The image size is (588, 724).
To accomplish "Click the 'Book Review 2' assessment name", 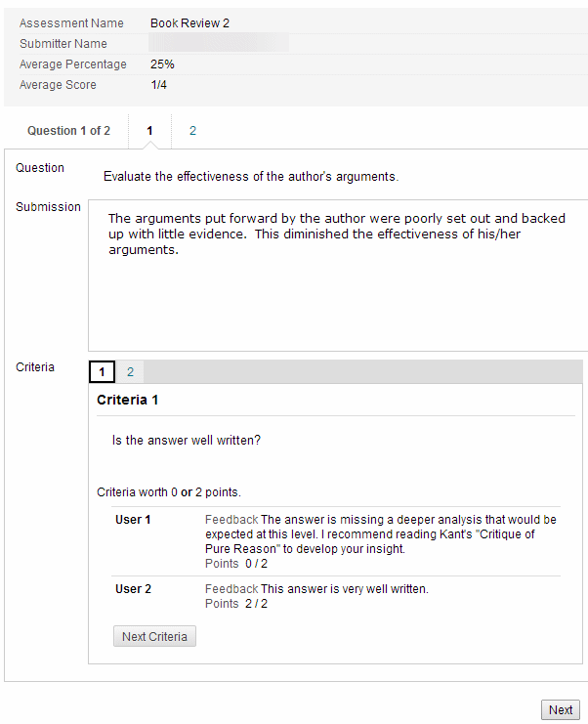I will (x=189, y=22).
